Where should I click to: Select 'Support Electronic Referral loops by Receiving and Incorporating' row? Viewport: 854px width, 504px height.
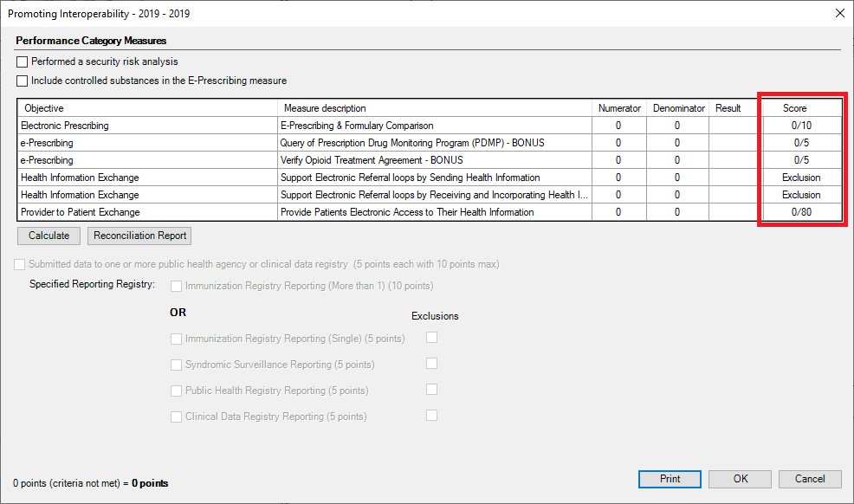[435, 195]
